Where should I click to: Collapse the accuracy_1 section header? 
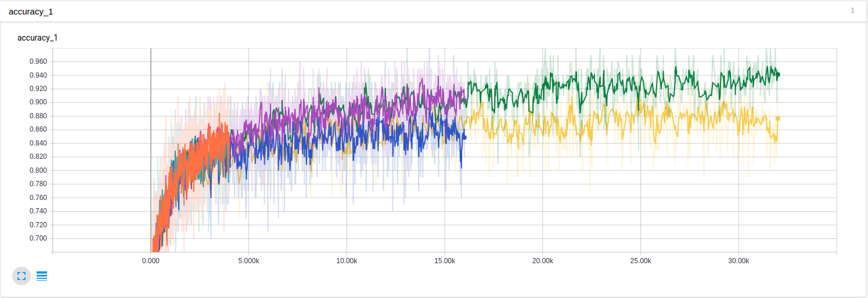[x=434, y=11]
